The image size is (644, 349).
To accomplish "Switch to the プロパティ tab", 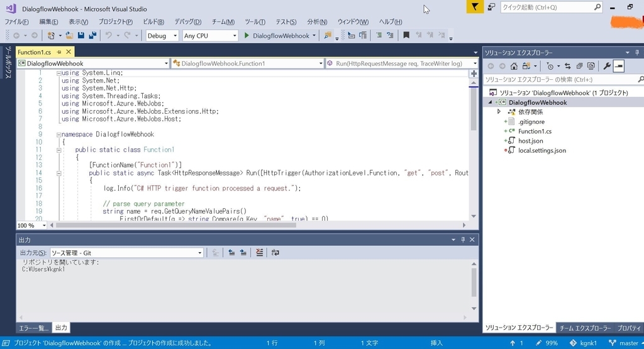I will 629,328.
